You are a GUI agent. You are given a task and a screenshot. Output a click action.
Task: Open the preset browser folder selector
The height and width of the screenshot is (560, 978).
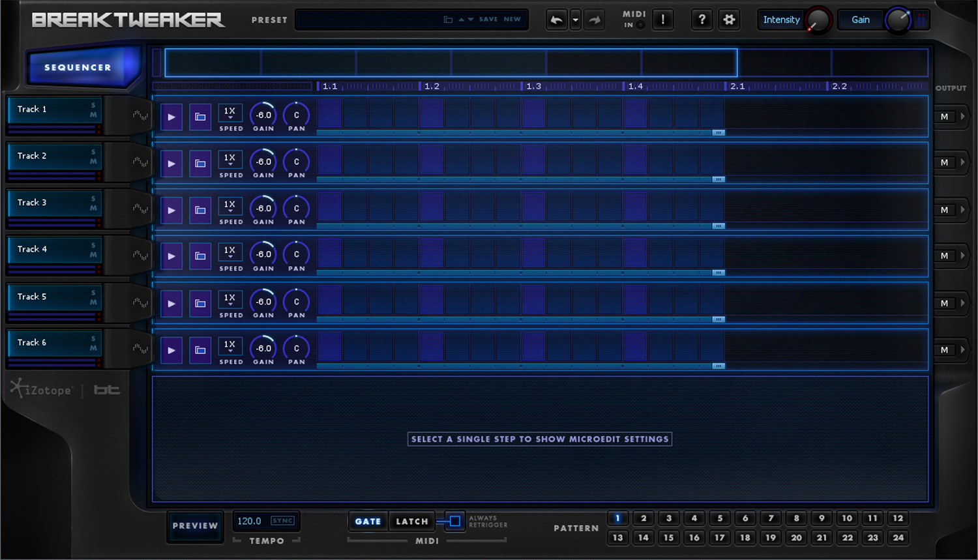click(449, 19)
